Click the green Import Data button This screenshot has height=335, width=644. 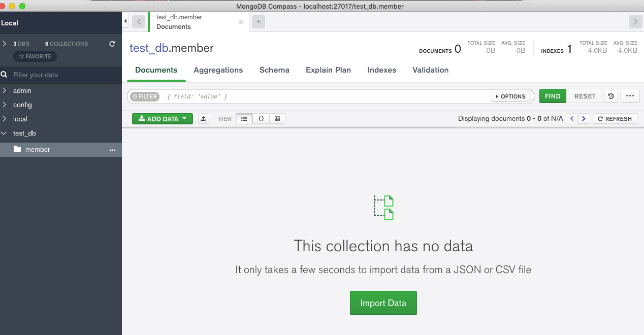pyautogui.click(x=383, y=303)
